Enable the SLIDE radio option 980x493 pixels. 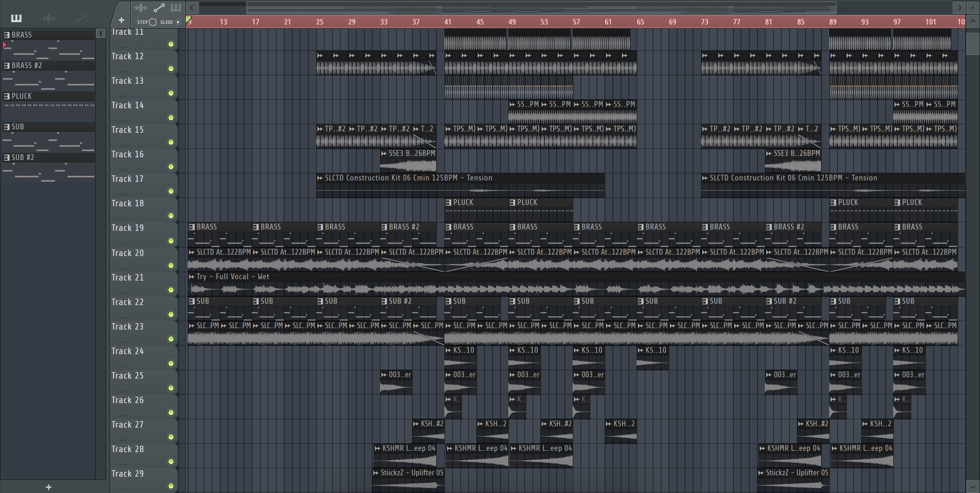(178, 22)
